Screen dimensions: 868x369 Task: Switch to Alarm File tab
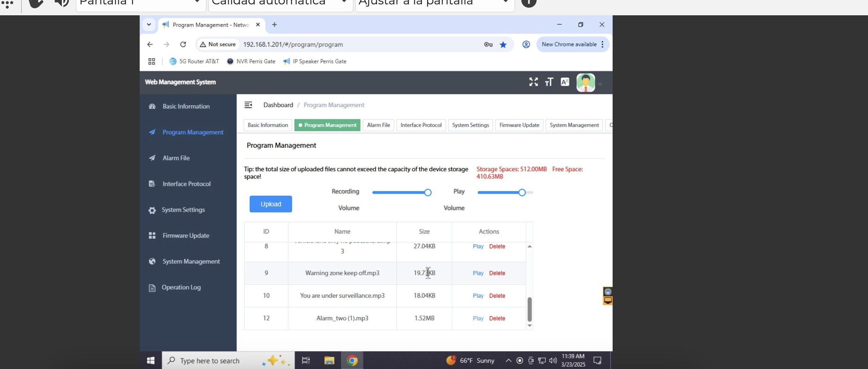point(378,125)
